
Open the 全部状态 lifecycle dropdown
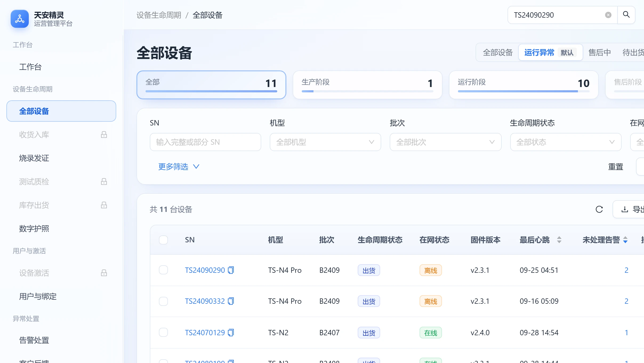tap(566, 142)
